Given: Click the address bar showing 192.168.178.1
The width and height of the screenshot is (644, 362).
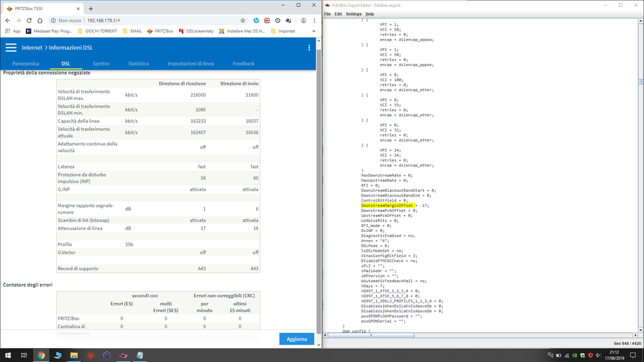Looking at the screenshot, I should coord(145,20).
